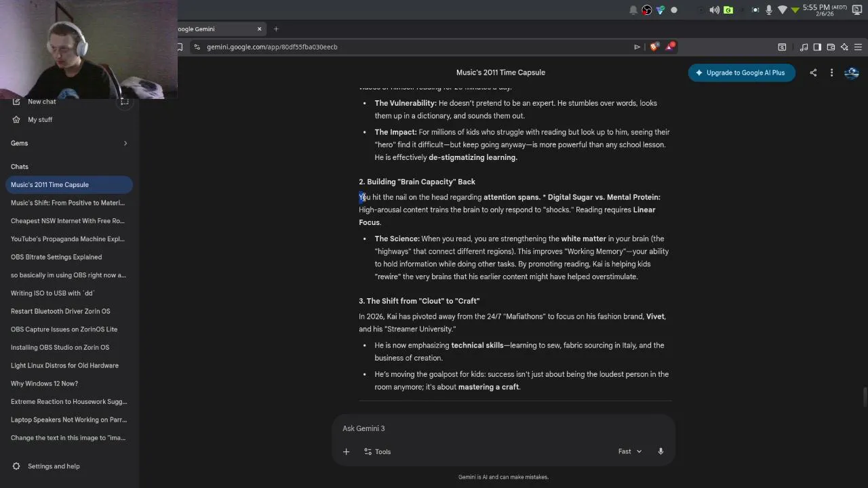
Task: Select the OBS Bitrate Settings Explained chat
Action: click(x=56, y=257)
